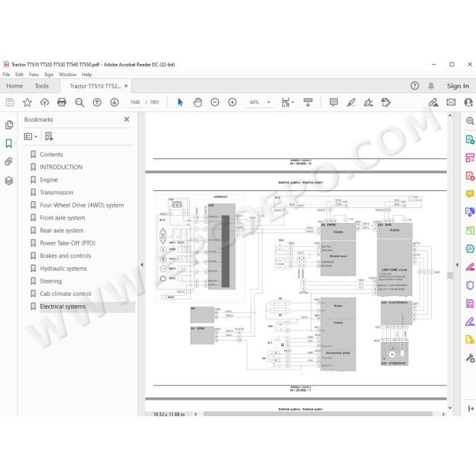Open the Layers panel icon

click(9, 181)
